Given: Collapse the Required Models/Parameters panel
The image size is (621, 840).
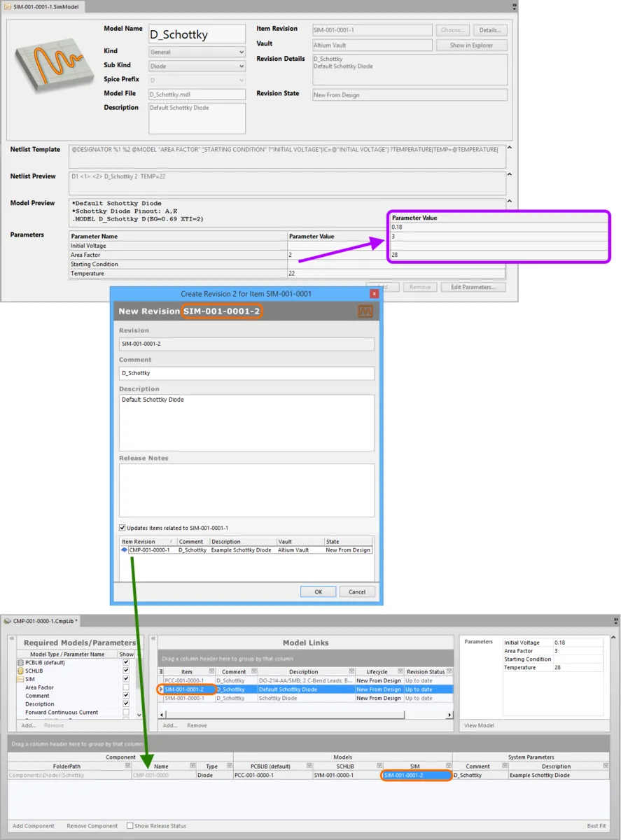Looking at the screenshot, I should 12,640.
